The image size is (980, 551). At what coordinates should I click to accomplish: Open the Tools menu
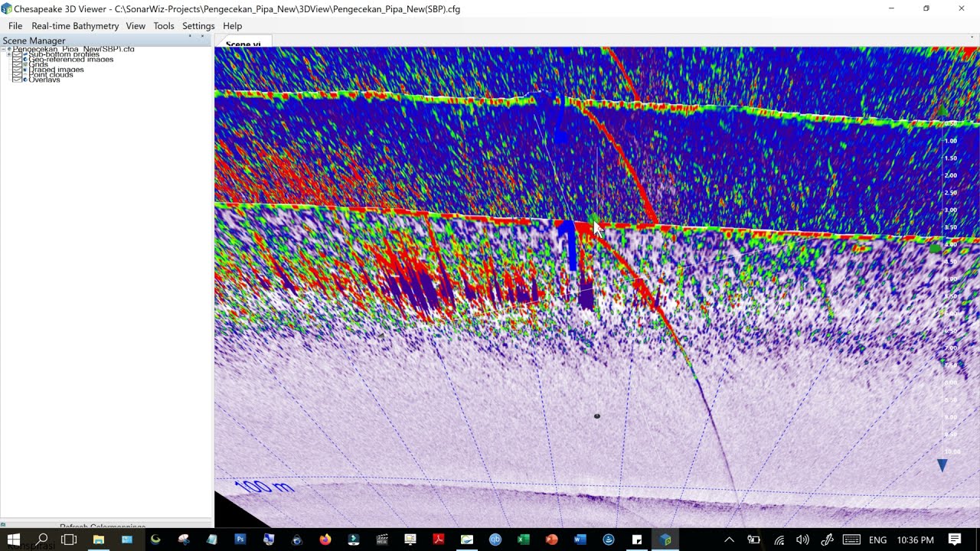(164, 26)
